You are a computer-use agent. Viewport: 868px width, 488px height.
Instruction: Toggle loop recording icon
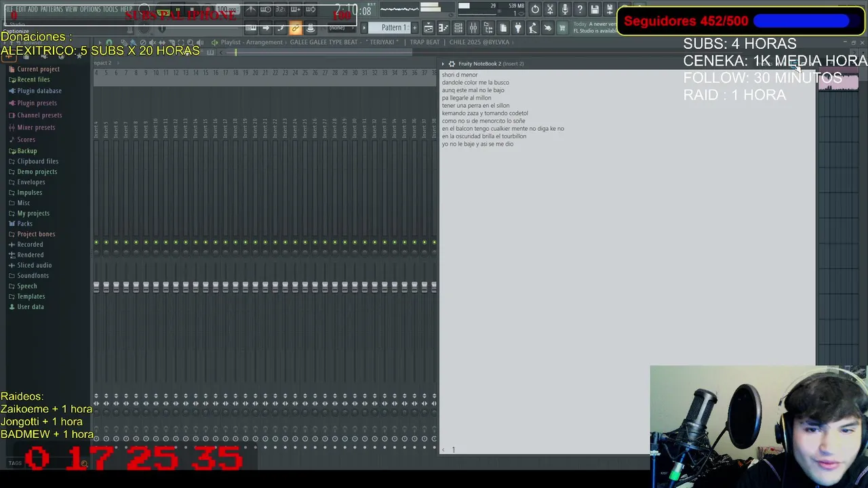click(311, 9)
